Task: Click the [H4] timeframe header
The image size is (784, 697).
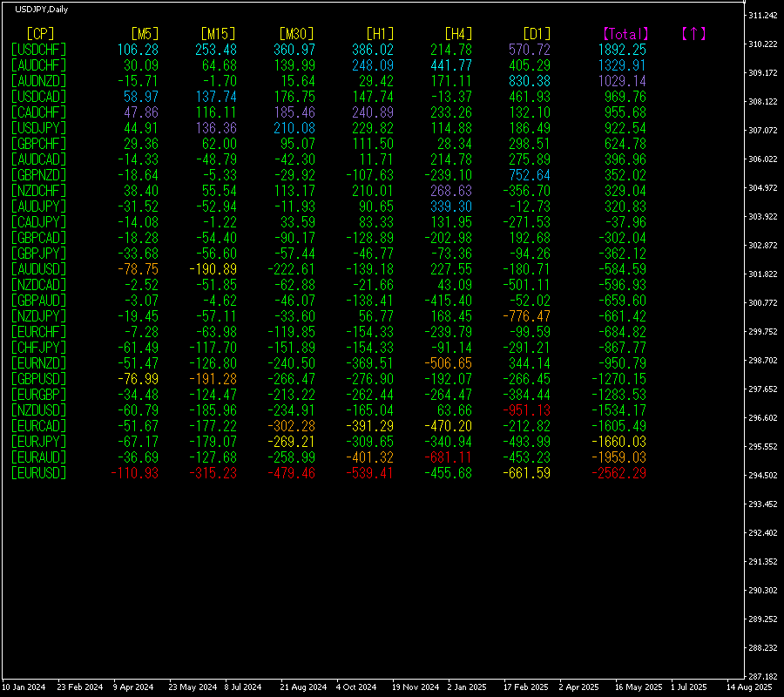Action: click(x=458, y=34)
